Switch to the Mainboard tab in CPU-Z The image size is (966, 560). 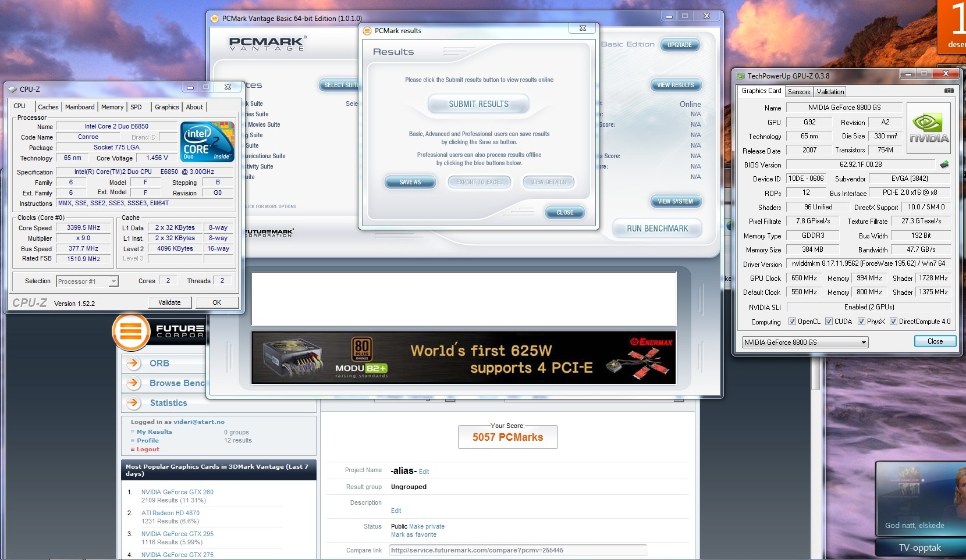tap(80, 107)
